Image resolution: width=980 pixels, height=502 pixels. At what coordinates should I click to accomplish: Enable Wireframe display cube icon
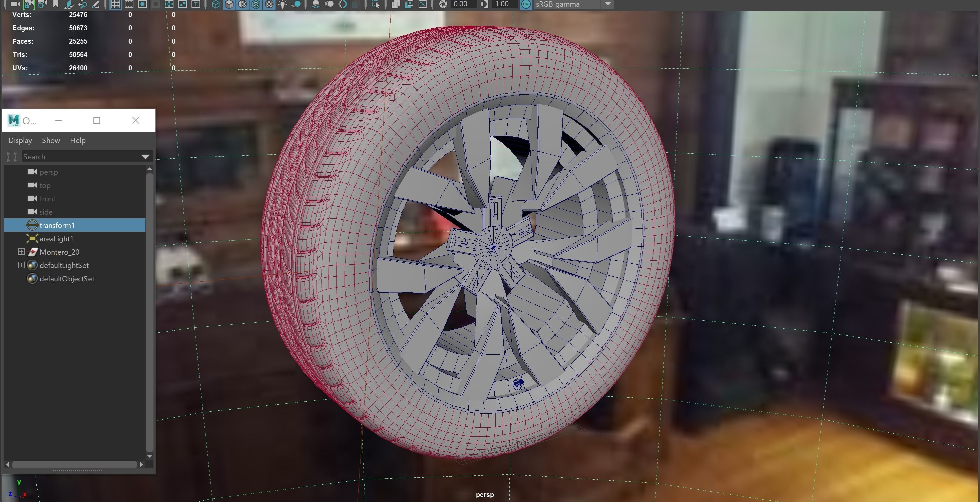coord(216,4)
